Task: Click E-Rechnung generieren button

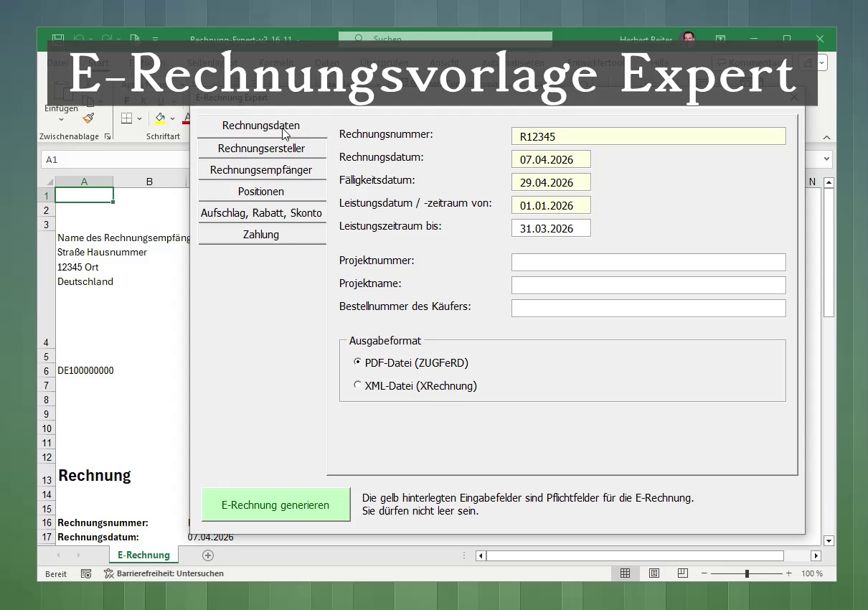Action: click(x=275, y=505)
